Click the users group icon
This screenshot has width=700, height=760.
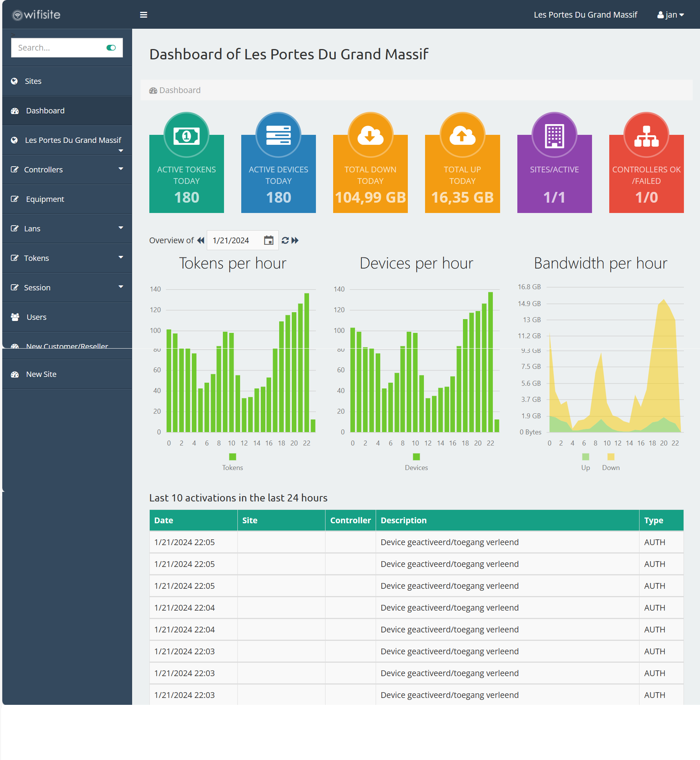[x=15, y=317]
